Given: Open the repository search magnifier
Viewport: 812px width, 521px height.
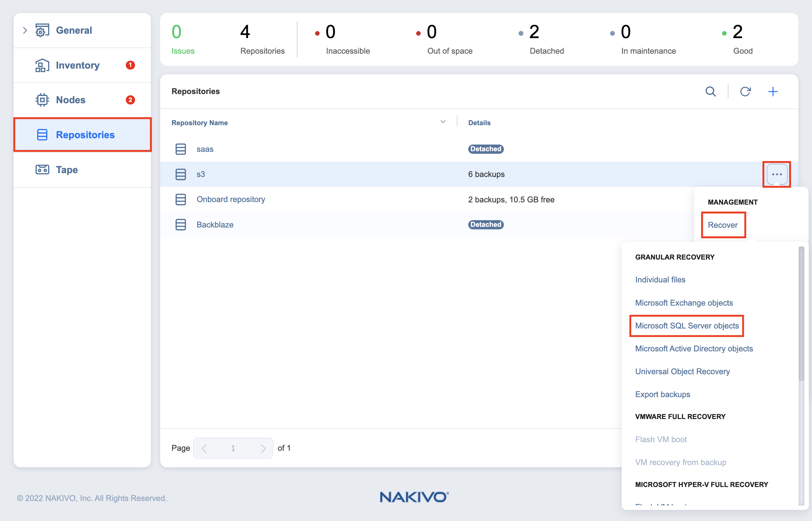Looking at the screenshot, I should pyautogui.click(x=710, y=92).
